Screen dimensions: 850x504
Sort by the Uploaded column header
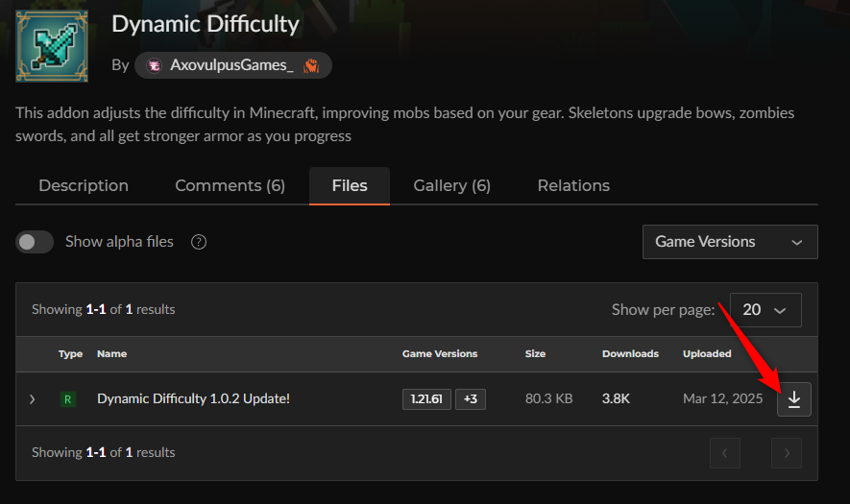pyautogui.click(x=707, y=354)
